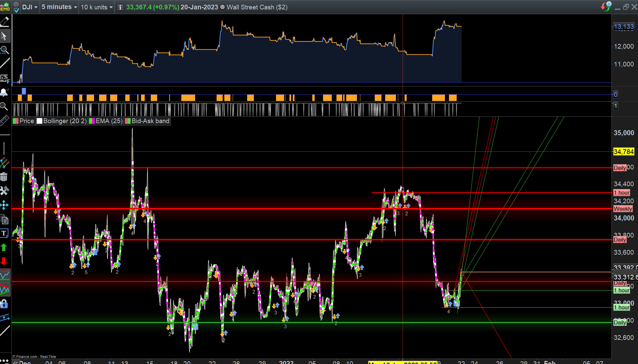638x364 pixels.
Task: Click the trash bin delete objects icon
Action: pos(4,177)
